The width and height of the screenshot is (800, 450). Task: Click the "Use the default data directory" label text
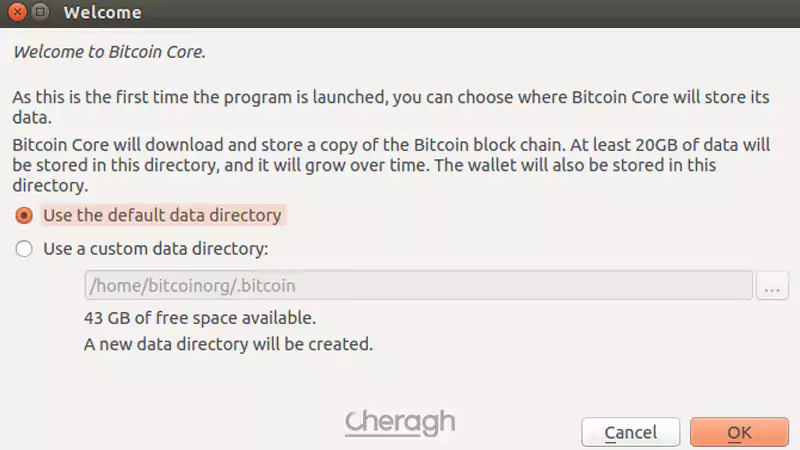[x=162, y=216]
